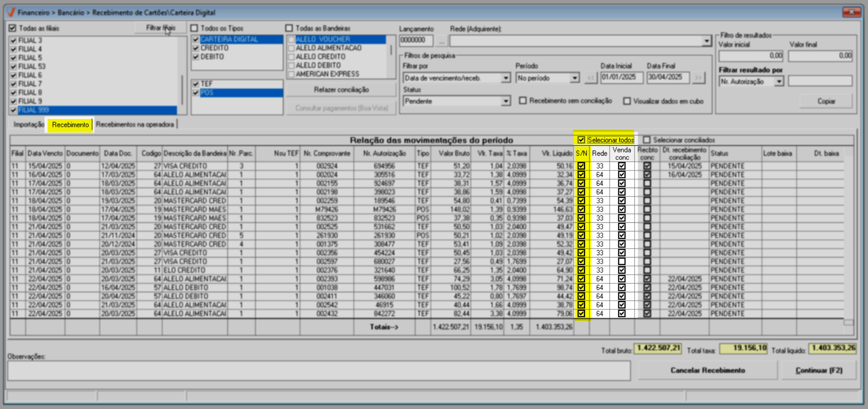The image size is (868, 409).
Task: Open the Período dropdown
Action: coord(574,78)
